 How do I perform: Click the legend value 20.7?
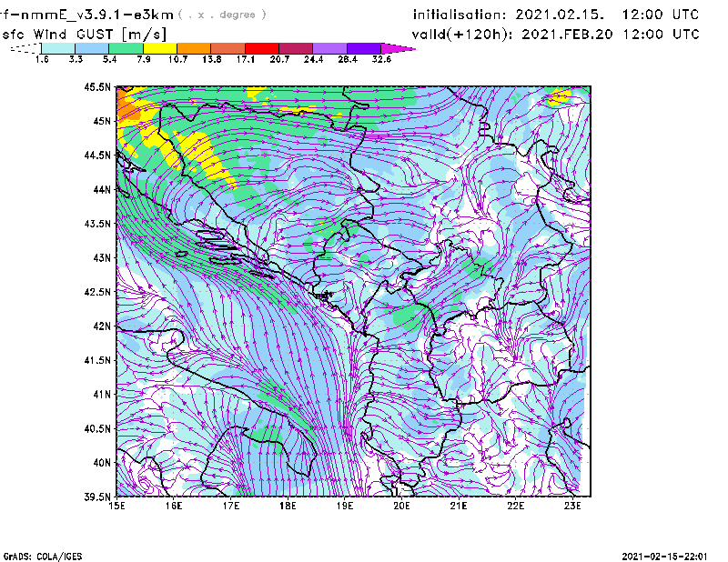(x=279, y=59)
